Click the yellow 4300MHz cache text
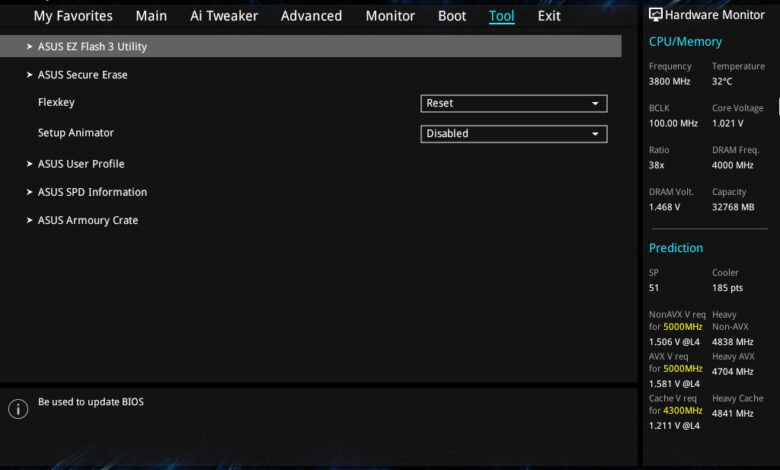 (x=682, y=411)
